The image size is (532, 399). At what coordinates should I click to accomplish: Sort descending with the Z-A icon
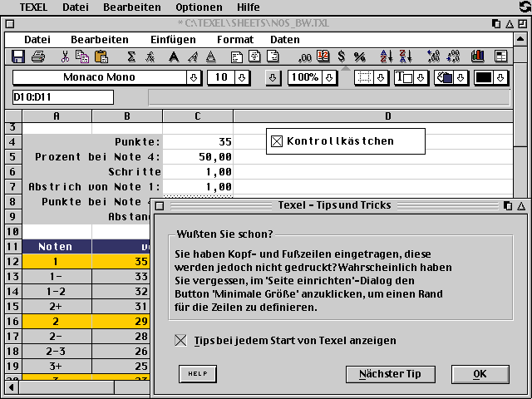click(406, 57)
